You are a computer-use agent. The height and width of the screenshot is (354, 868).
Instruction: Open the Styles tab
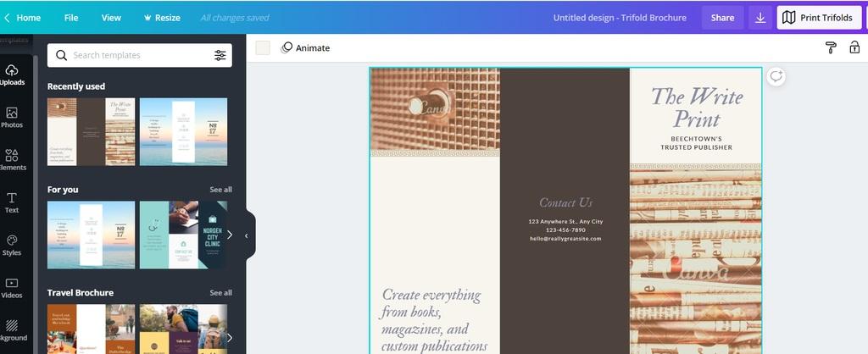pyautogui.click(x=12, y=245)
